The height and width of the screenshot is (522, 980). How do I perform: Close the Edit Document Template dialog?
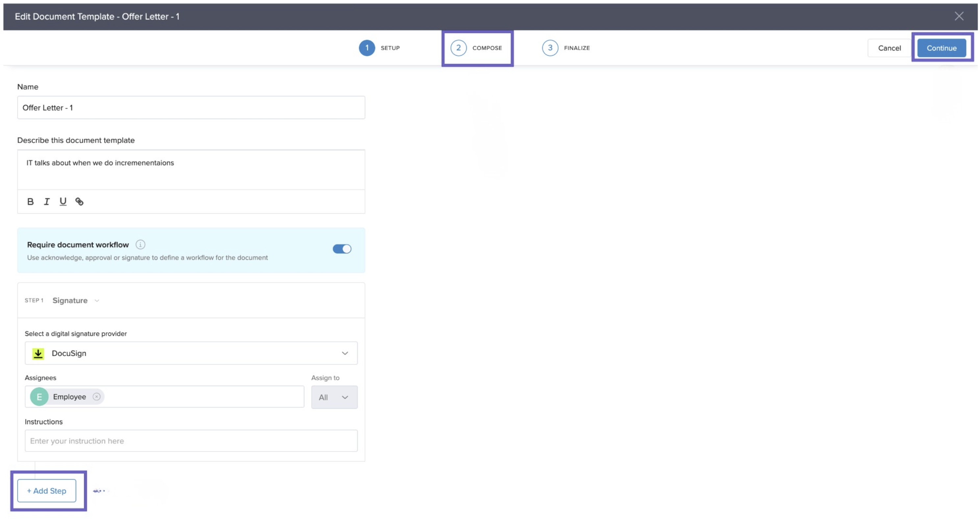pos(959,16)
